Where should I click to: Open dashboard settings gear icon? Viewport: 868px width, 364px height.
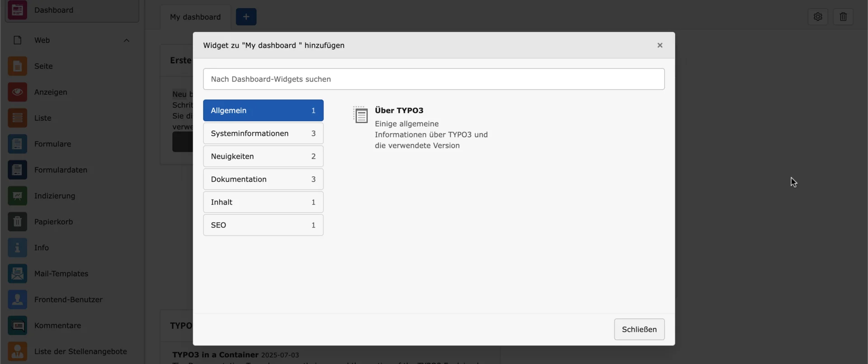tap(818, 17)
